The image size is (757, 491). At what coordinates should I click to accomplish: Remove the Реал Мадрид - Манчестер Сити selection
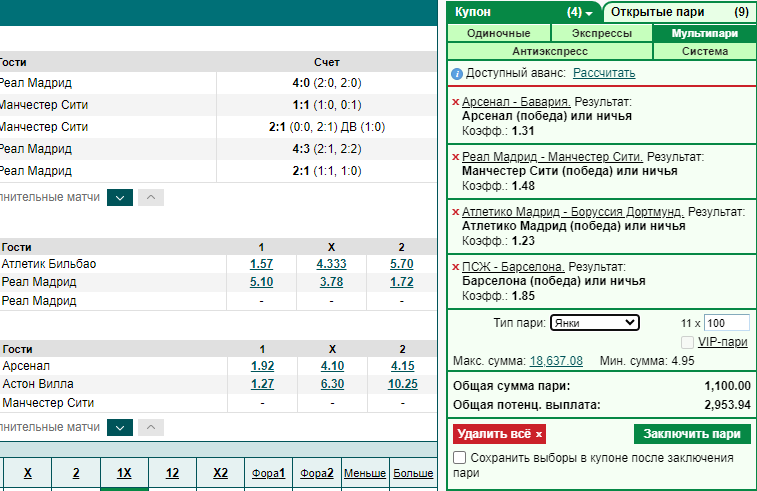pyautogui.click(x=455, y=157)
